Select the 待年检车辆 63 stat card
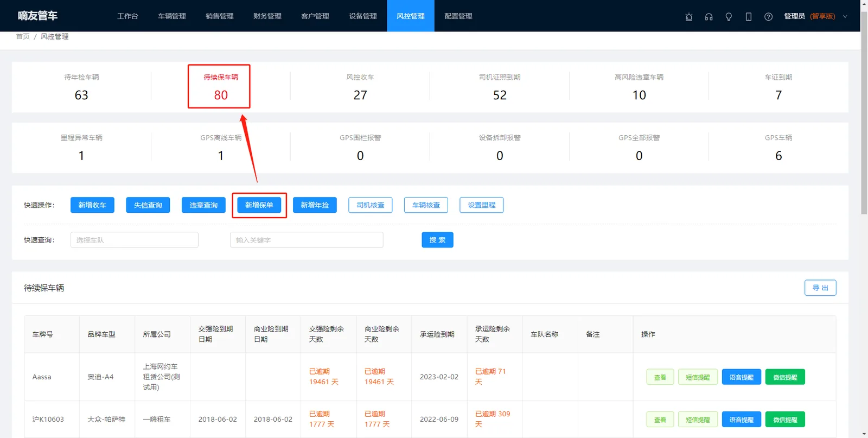Image resolution: width=868 pixels, height=438 pixels. tap(81, 87)
